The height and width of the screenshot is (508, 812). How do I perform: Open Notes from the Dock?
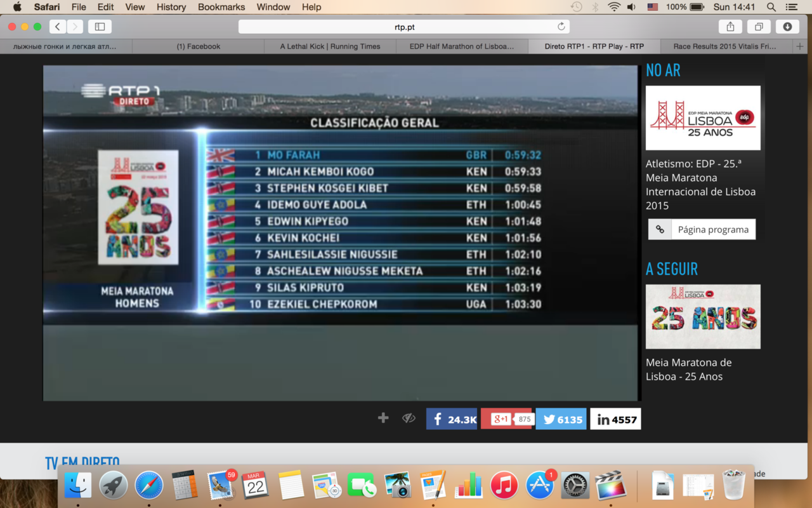(291, 486)
